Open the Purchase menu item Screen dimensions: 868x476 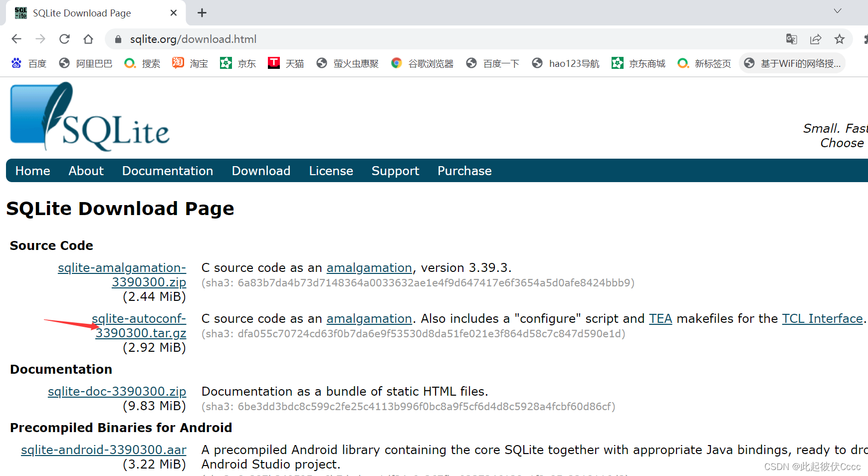(x=464, y=171)
